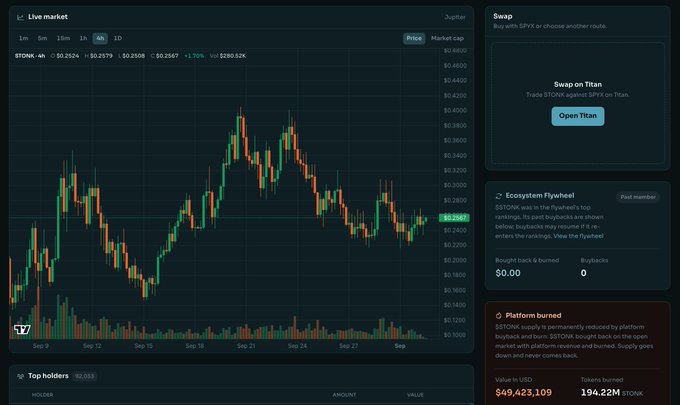Click the Live market chart icon

click(20, 17)
